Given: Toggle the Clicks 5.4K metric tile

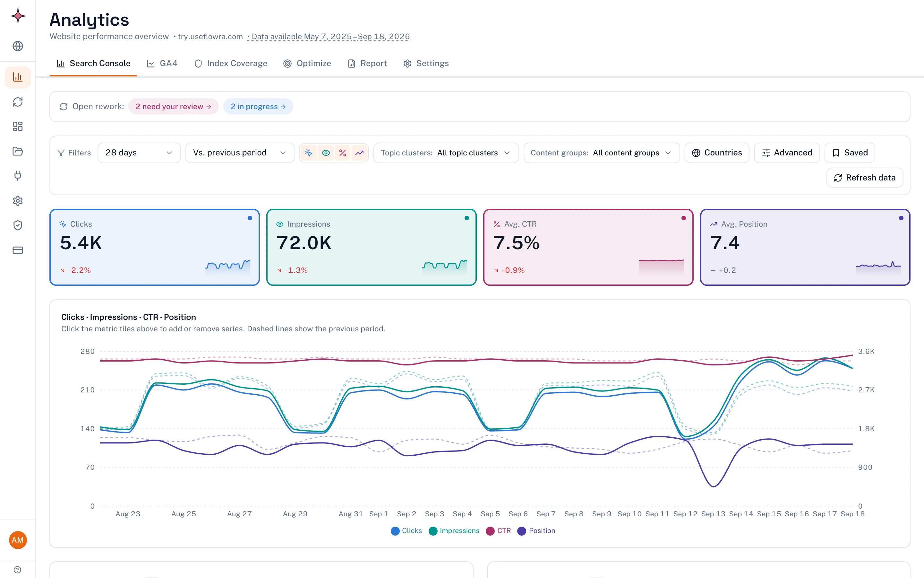Looking at the screenshot, I should pyautogui.click(x=155, y=247).
